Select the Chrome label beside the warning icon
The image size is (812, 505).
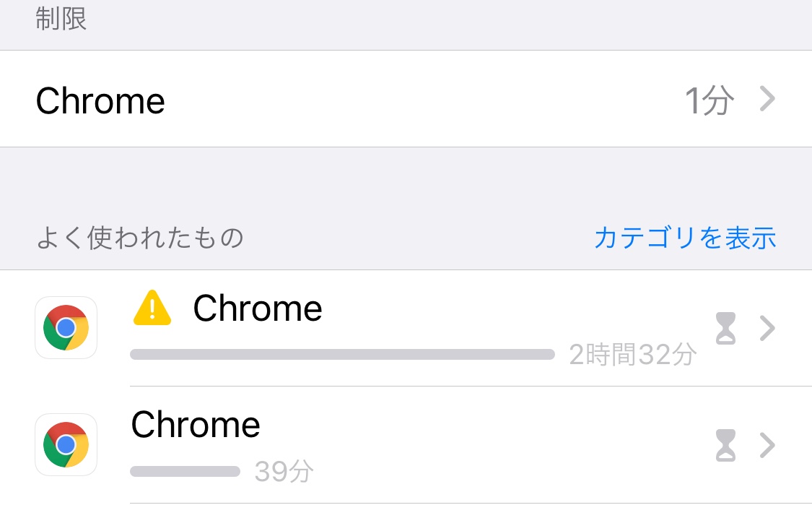pos(258,309)
